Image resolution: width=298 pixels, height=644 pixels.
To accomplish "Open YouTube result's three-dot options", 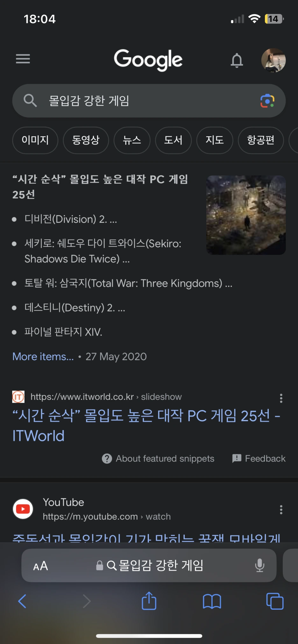I will (281, 510).
